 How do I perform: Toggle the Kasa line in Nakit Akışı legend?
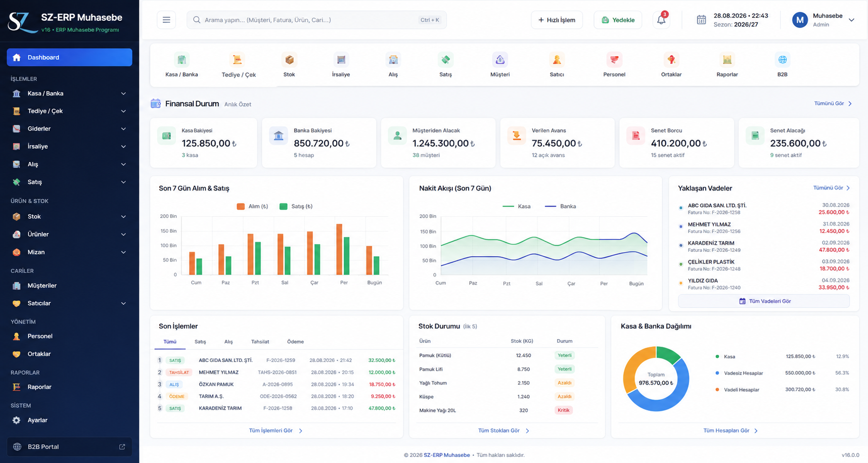coord(517,206)
